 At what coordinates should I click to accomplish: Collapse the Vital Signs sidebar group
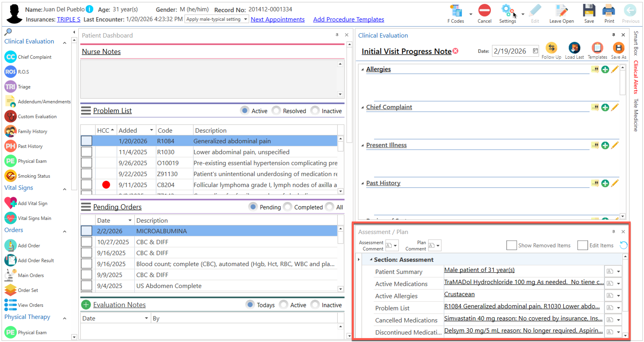(64, 189)
